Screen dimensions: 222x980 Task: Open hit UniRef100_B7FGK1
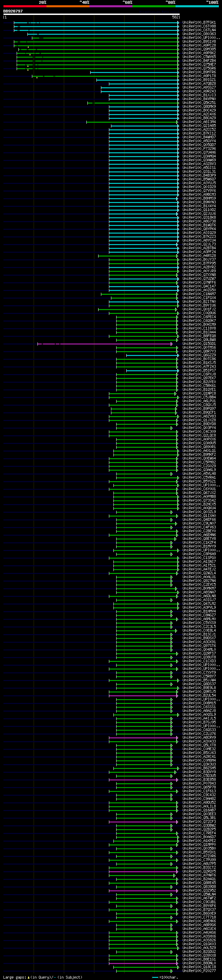199,23
